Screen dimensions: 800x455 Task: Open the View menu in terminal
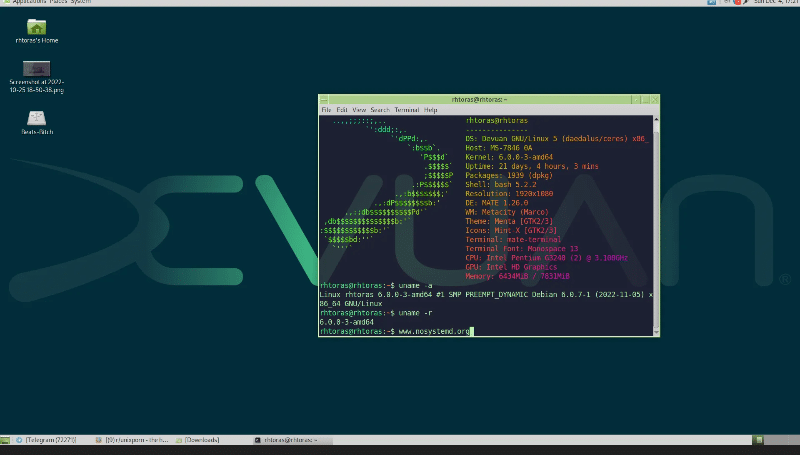(x=359, y=110)
